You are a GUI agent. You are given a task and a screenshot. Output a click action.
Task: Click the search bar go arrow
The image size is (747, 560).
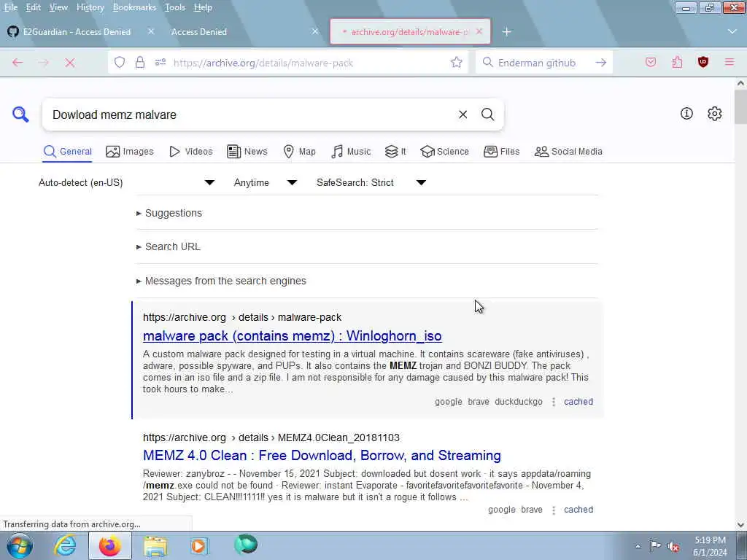click(601, 63)
